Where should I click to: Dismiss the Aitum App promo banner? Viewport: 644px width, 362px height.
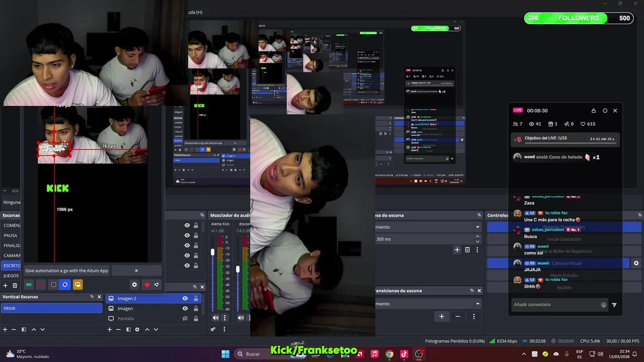(x=136, y=270)
